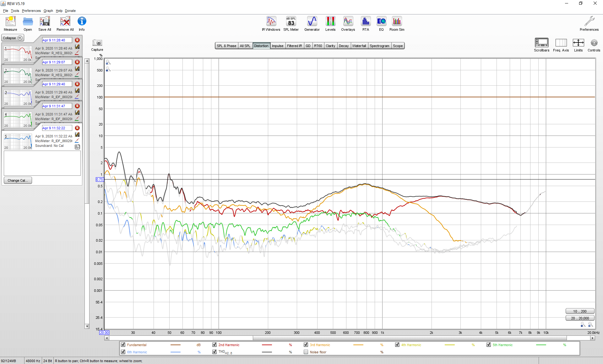This screenshot has width=603, height=364.
Task: Toggle the 5th Harmonic checkbox
Action: pyautogui.click(x=489, y=345)
